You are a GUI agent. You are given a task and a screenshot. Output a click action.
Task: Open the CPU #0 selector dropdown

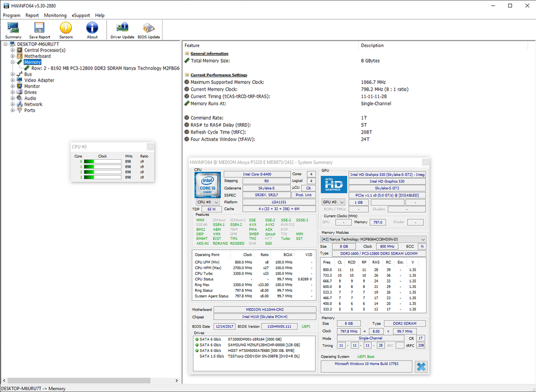point(208,202)
